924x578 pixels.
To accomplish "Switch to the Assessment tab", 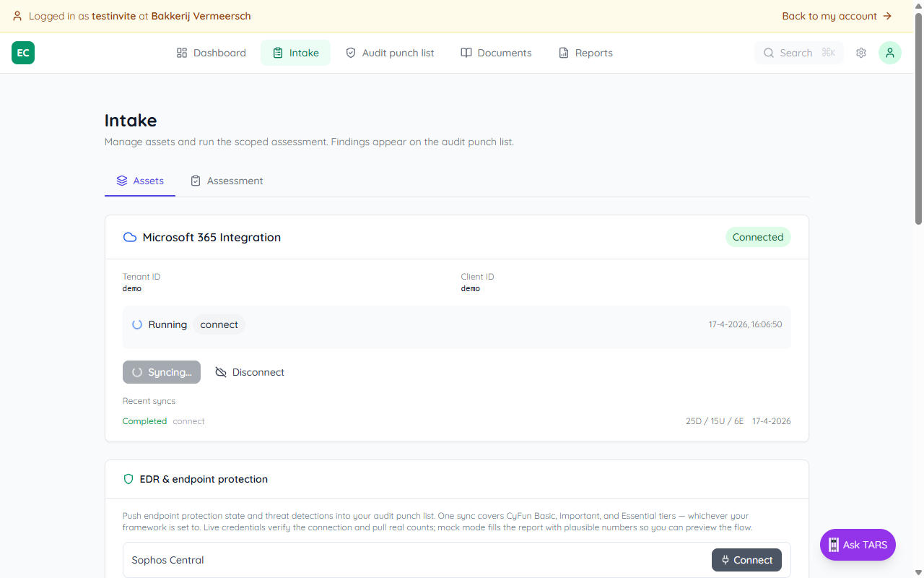I will (227, 181).
